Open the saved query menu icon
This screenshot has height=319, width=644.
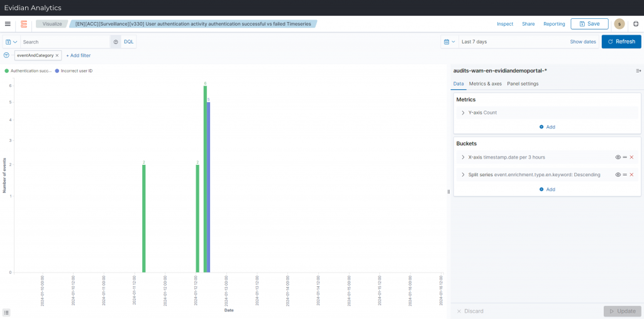[11, 42]
